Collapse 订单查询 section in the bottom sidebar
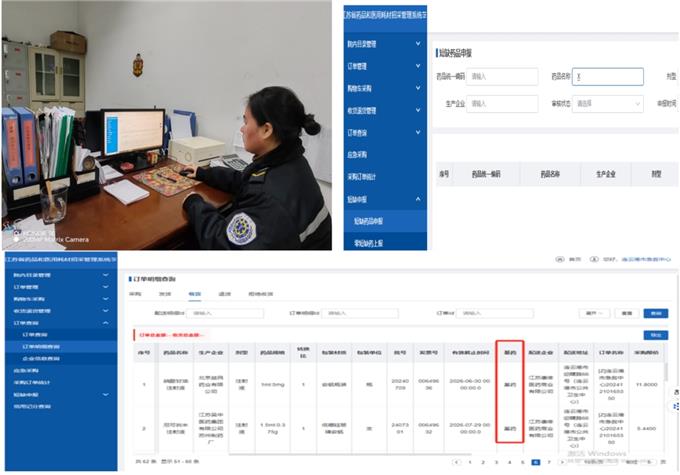The width and height of the screenshot is (680, 475). click(x=106, y=322)
